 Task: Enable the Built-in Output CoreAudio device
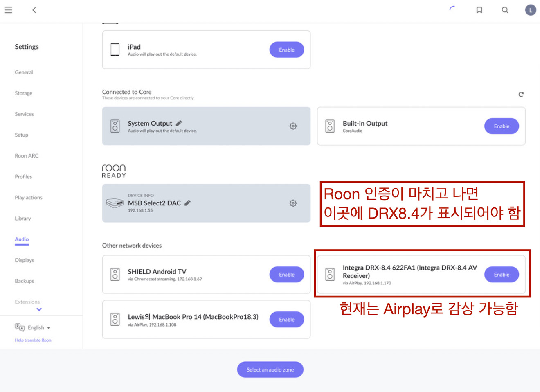502,126
